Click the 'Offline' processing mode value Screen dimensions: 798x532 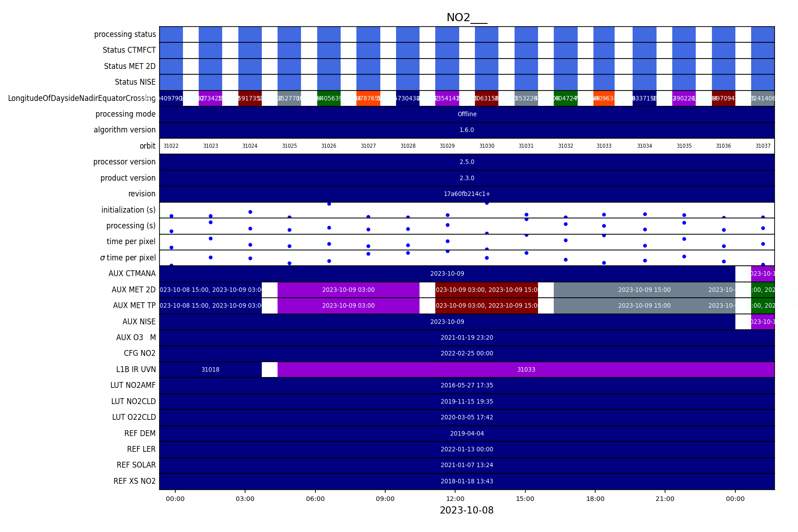tap(467, 114)
